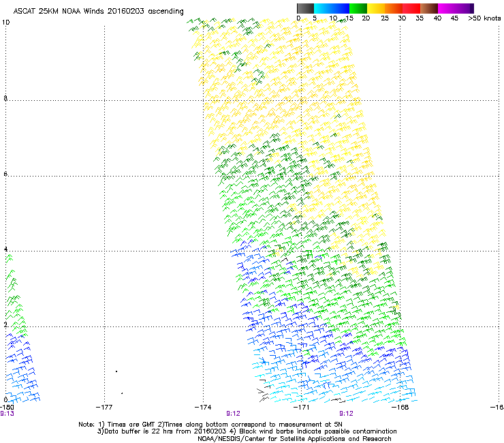This screenshot has width=504, height=443.
Task: Click the longitude axis label '-177'
Action: click(x=104, y=408)
